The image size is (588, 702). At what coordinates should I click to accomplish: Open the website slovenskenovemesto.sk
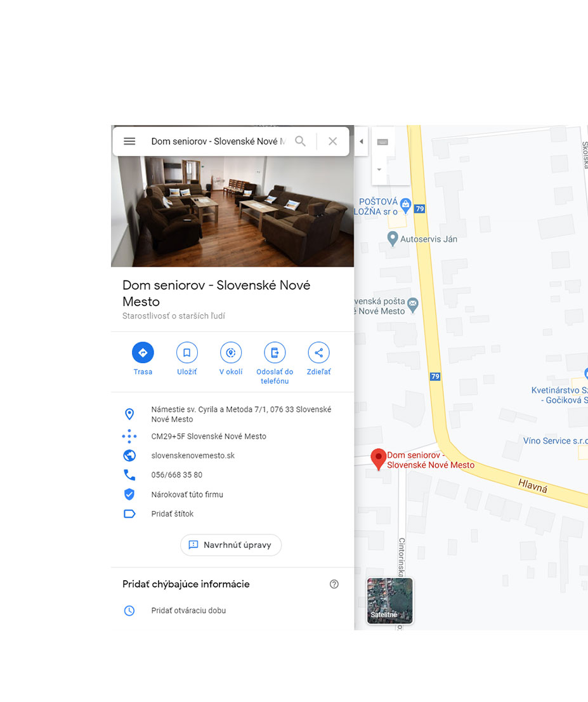193,455
